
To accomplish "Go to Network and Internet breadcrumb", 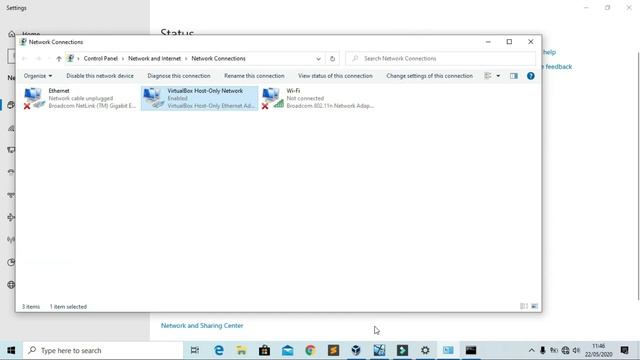I will coord(154,59).
